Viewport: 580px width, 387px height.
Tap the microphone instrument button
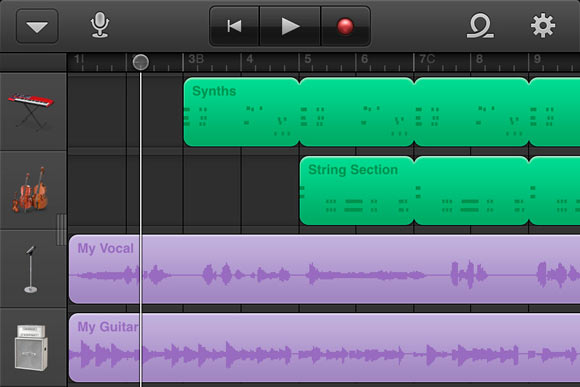point(100,25)
